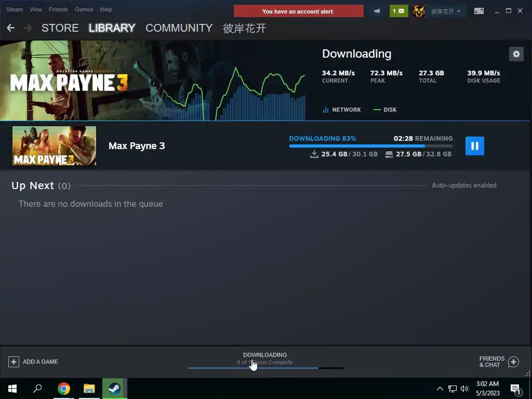Viewport: 532px width, 399px height.
Task: Toggle the DISK graph legend
Action: 385,110
